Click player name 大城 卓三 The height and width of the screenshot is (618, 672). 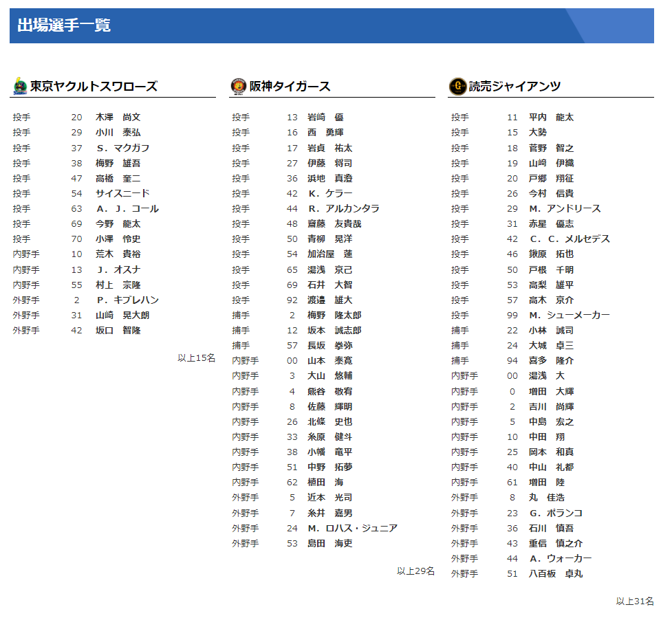tap(551, 346)
